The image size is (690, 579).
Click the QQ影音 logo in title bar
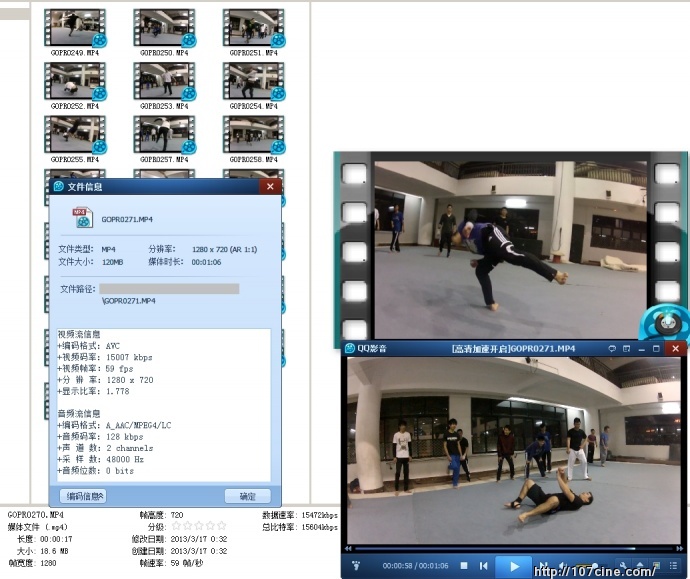coord(351,348)
